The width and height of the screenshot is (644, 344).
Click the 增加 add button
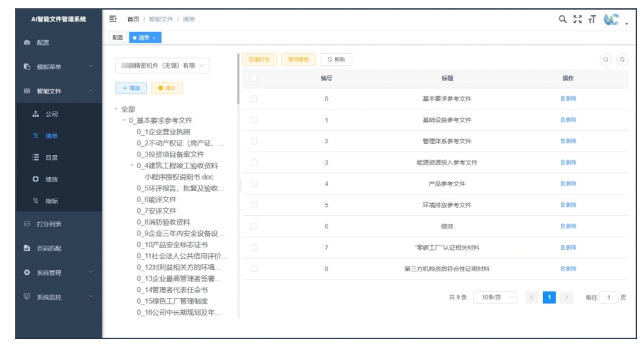click(130, 88)
